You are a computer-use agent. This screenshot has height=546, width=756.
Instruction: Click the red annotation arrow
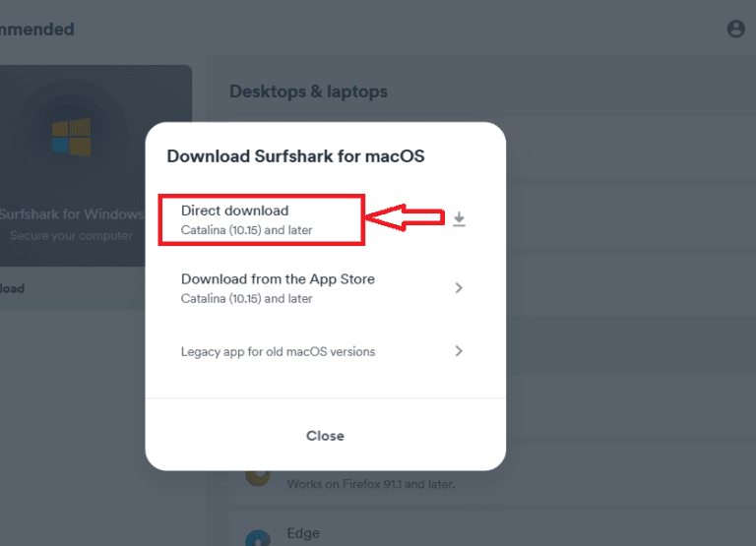404,218
